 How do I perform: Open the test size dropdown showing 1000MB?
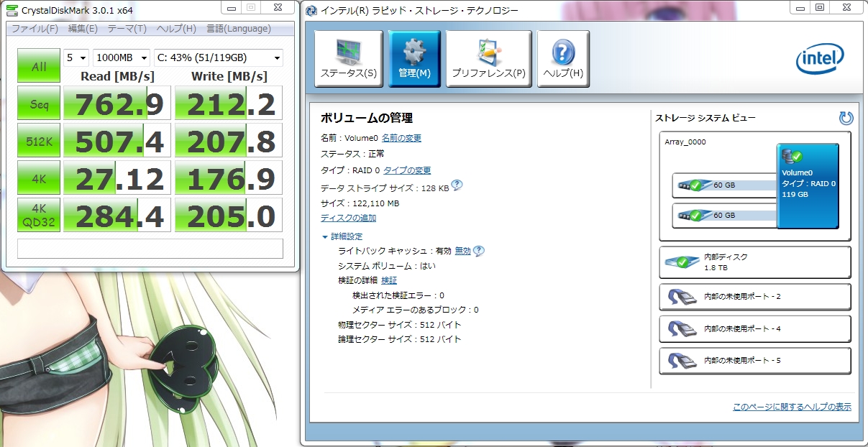point(122,57)
